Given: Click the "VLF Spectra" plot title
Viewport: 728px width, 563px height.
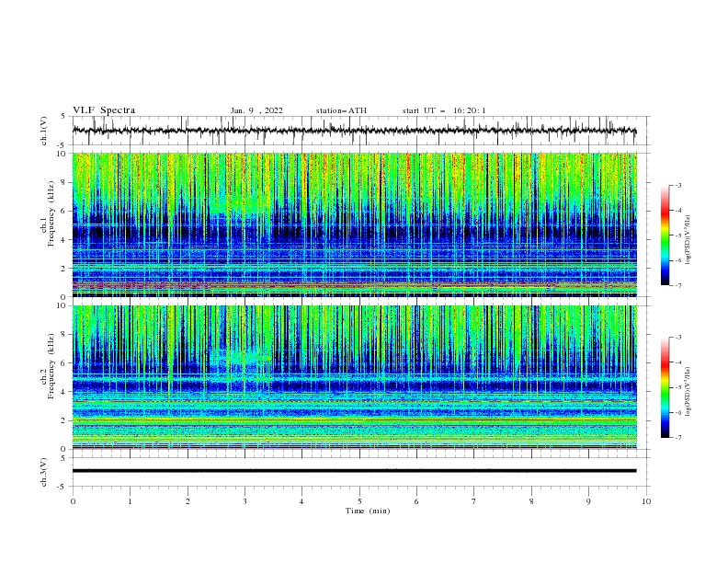Looking at the screenshot, I should coord(104,110).
